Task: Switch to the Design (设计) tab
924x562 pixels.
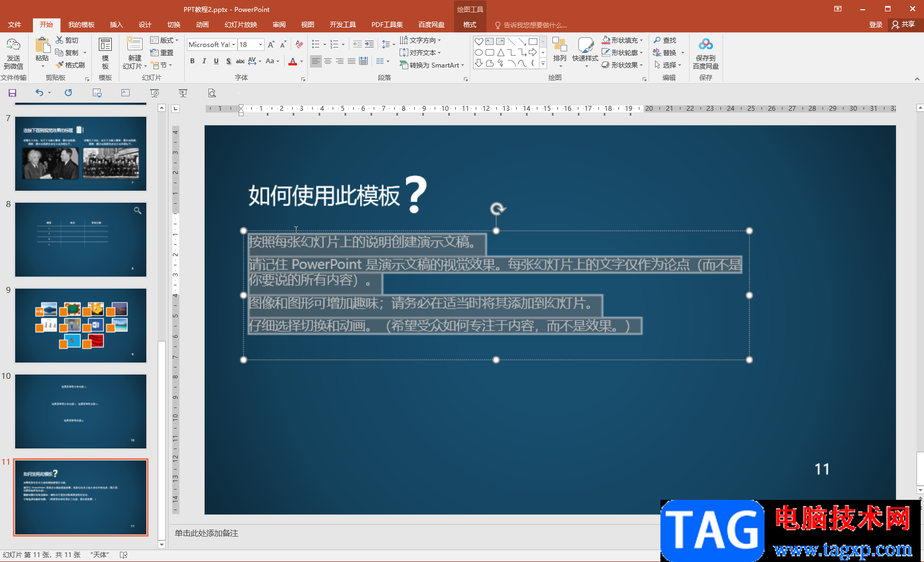Action: (x=145, y=25)
